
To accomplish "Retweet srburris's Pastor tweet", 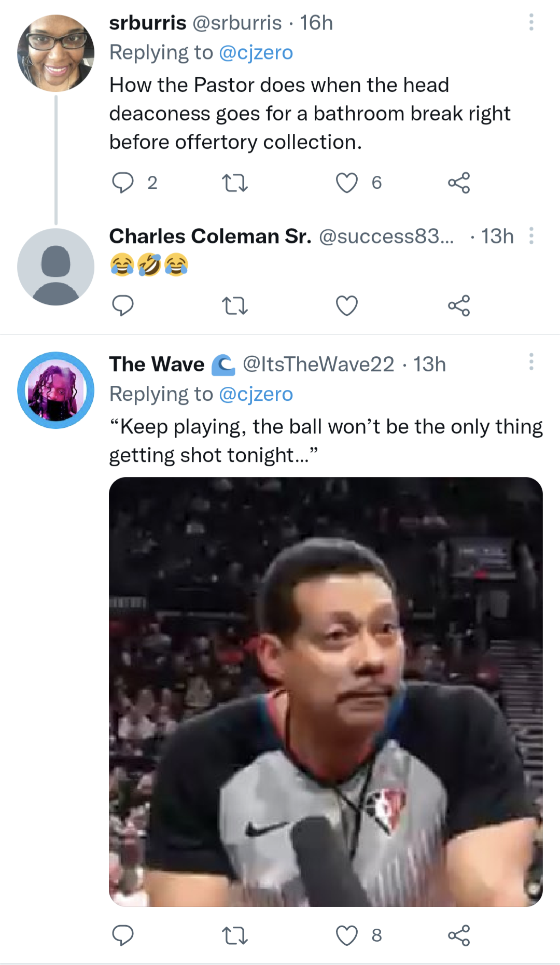I will tap(235, 183).
